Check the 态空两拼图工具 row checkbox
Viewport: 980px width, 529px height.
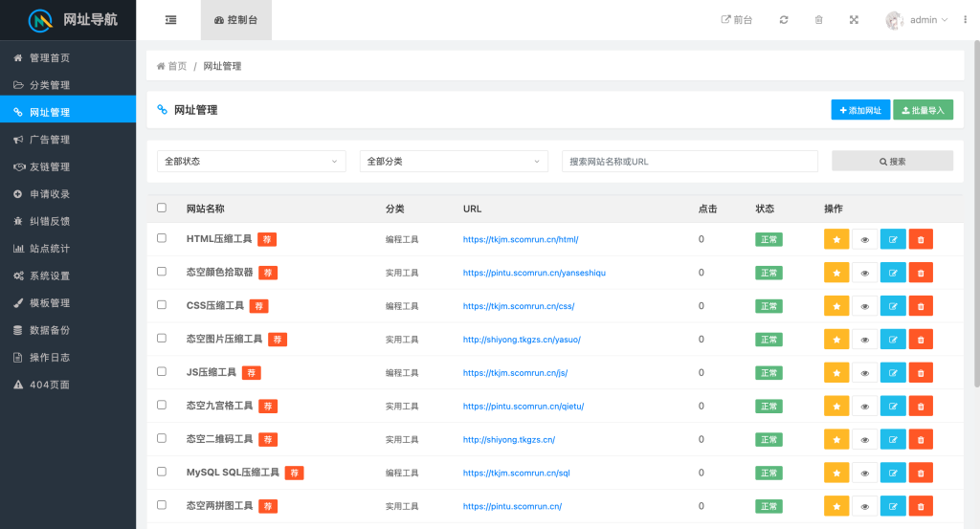(x=162, y=505)
